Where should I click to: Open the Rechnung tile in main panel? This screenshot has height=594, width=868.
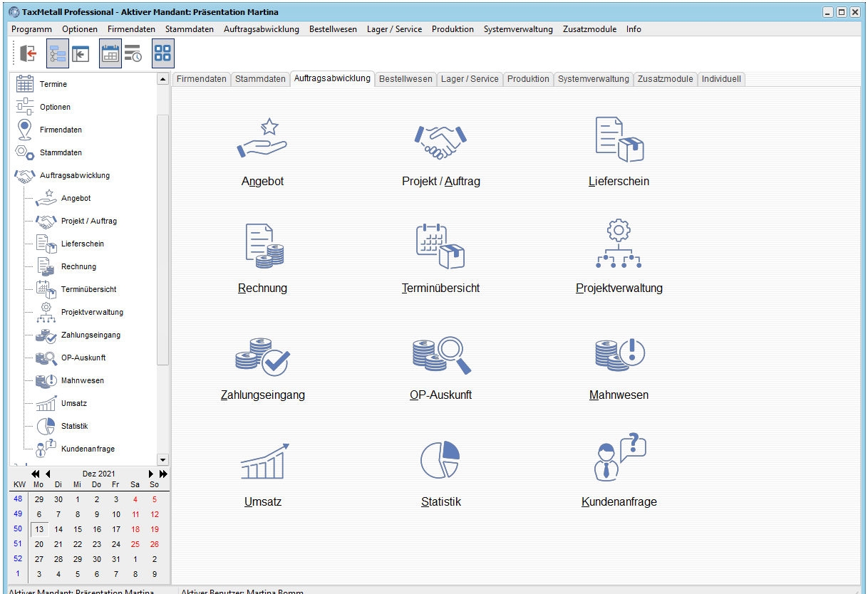click(262, 259)
